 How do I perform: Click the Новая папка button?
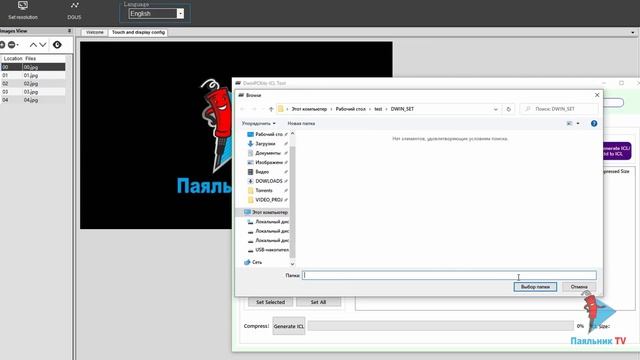click(x=301, y=123)
